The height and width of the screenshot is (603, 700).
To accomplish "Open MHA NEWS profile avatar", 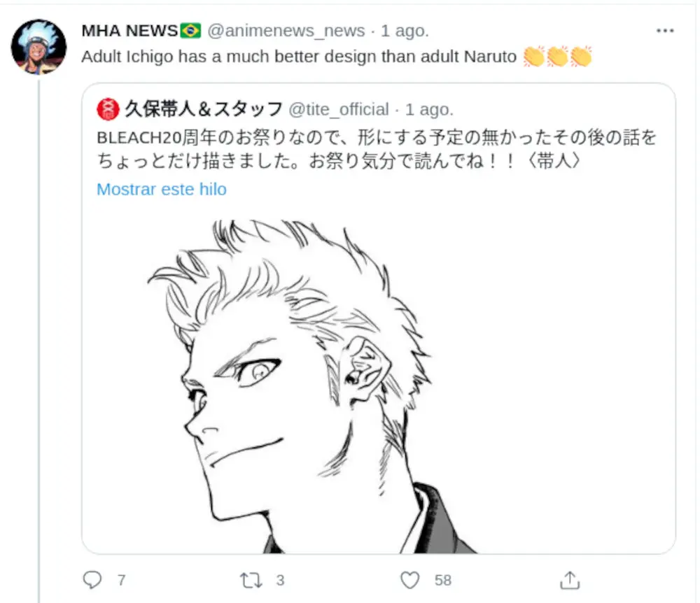I will (38, 47).
